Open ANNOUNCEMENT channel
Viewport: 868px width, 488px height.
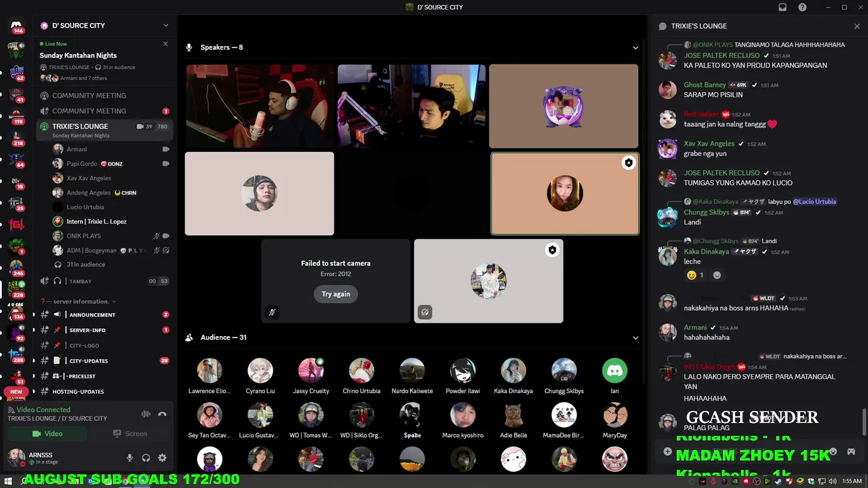(105, 314)
